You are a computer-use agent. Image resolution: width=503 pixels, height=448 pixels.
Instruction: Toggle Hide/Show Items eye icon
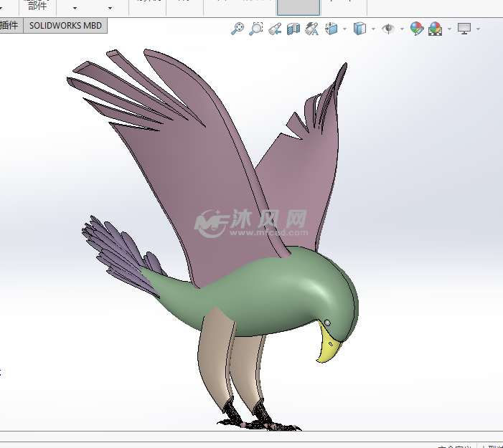388,29
